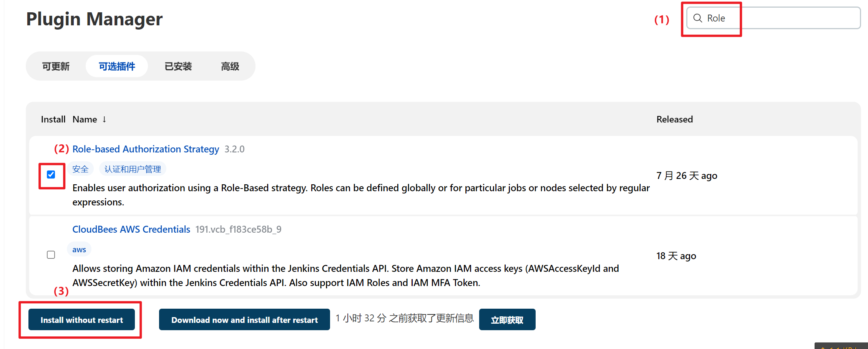Viewport: 868px width, 349px height.
Task: Switch to the 高级 tab
Action: (230, 66)
